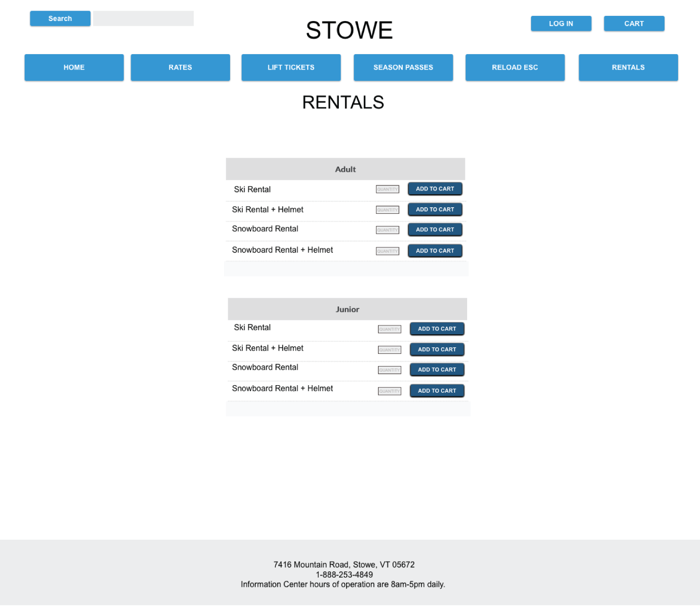Click the STOWE site title
This screenshot has width=700, height=606.
(349, 30)
